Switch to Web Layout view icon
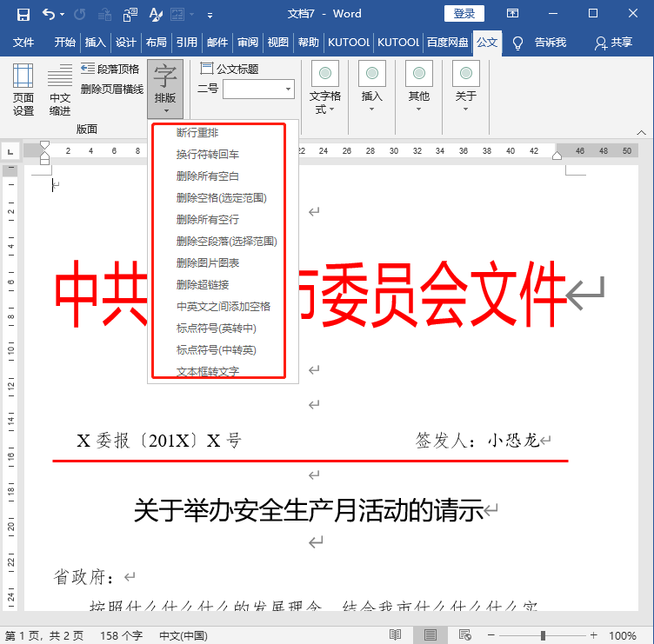Viewport: 654px width, 644px height. coord(464,634)
